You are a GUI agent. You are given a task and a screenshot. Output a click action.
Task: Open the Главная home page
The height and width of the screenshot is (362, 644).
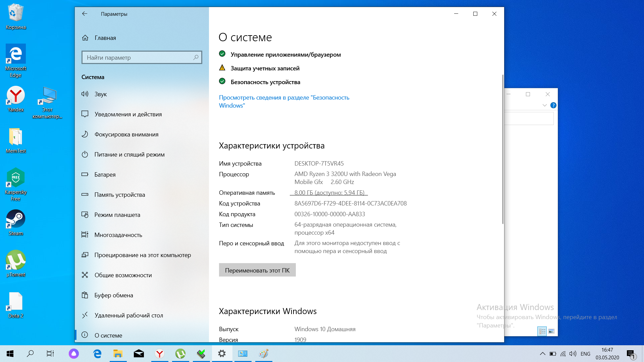click(x=105, y=38)
